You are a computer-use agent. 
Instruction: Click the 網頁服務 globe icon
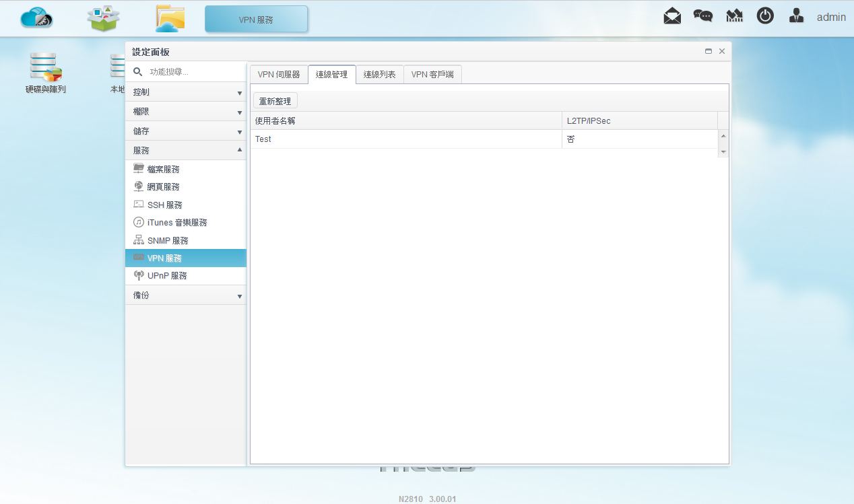point(139,186)
